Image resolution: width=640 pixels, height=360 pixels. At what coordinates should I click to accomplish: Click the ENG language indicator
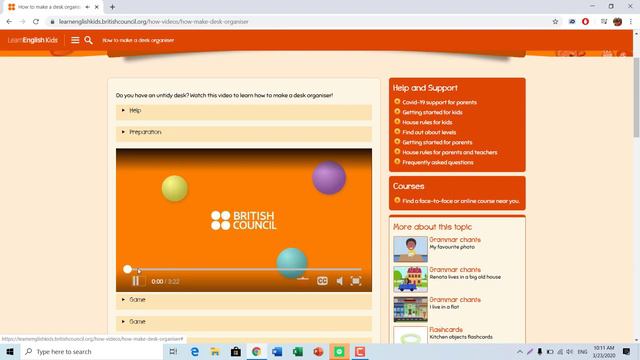582,351
